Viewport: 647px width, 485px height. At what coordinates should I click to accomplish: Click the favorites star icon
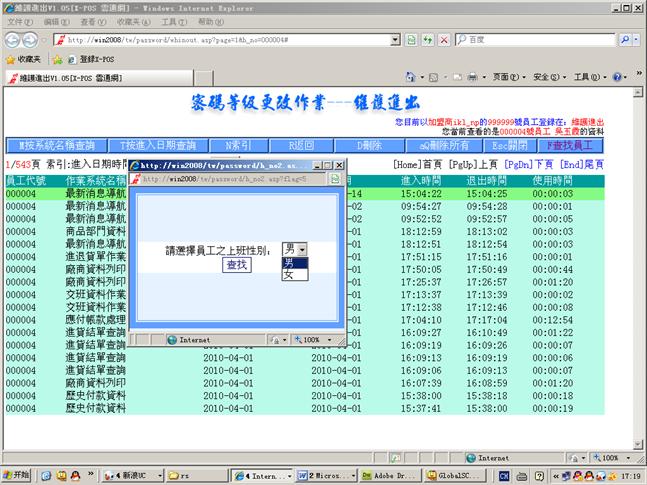tap(9, 59)
